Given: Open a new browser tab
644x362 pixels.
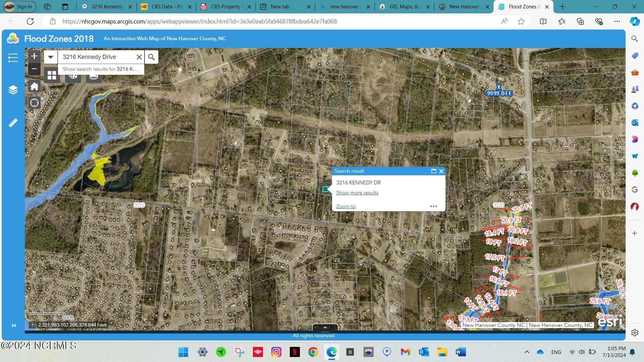Looking at the screenshot, I should click(562, 7).
